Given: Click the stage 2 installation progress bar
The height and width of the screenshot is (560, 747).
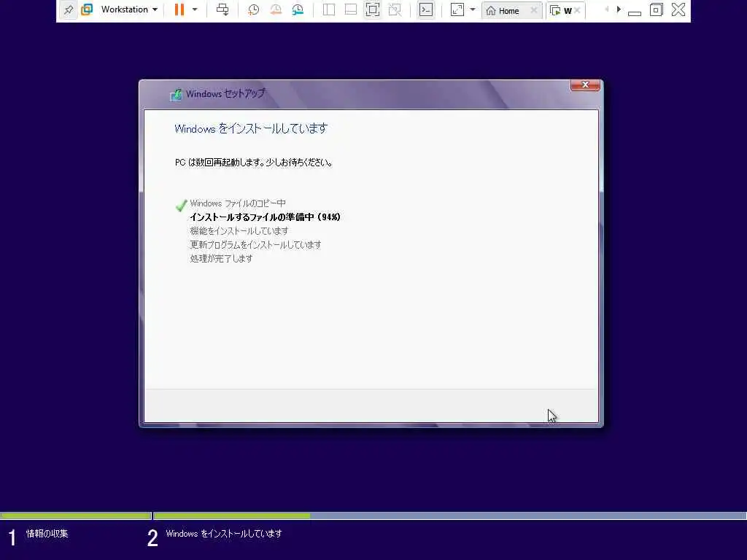Looking at the screenshot, I should click(450, 516).
